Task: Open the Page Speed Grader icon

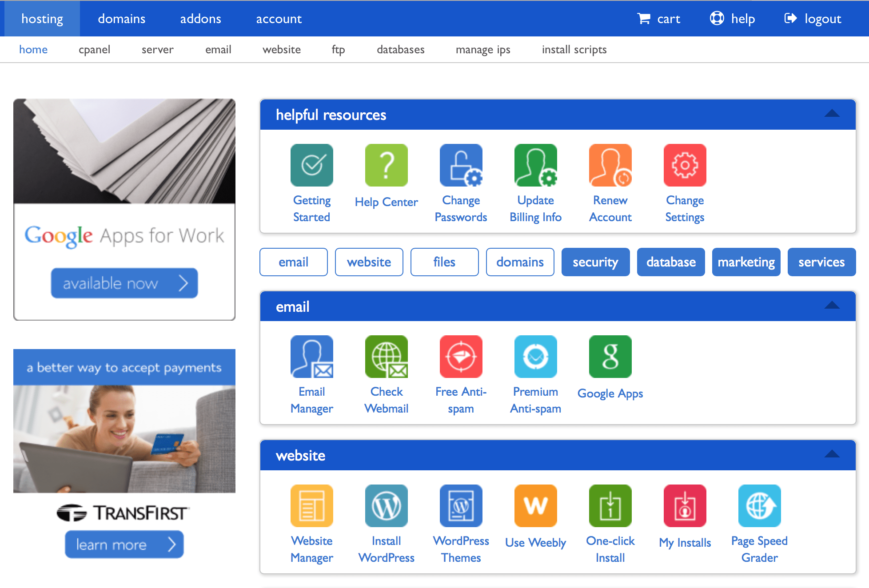Action: (x=759, y=506)
